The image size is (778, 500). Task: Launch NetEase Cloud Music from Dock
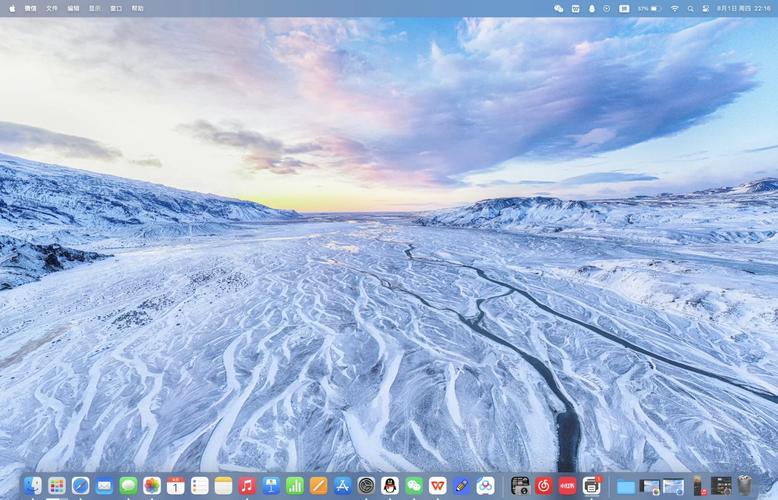544,485
